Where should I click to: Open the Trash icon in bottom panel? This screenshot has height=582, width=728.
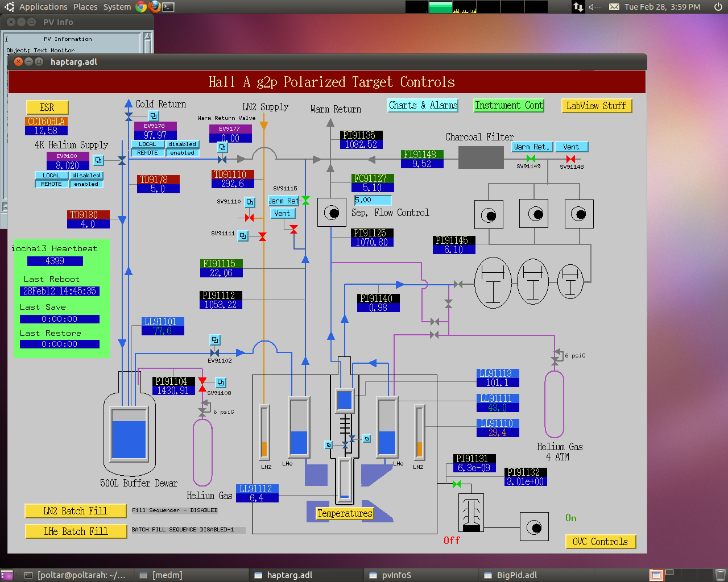pos(720,575)
